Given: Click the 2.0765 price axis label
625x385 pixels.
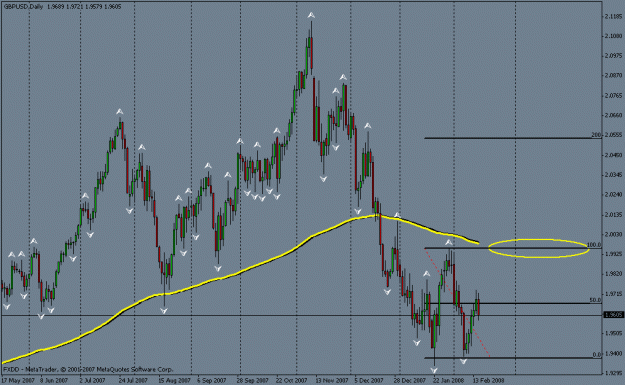Looking at the screenshot, I should pyautogui.click(x=613, y=96).
